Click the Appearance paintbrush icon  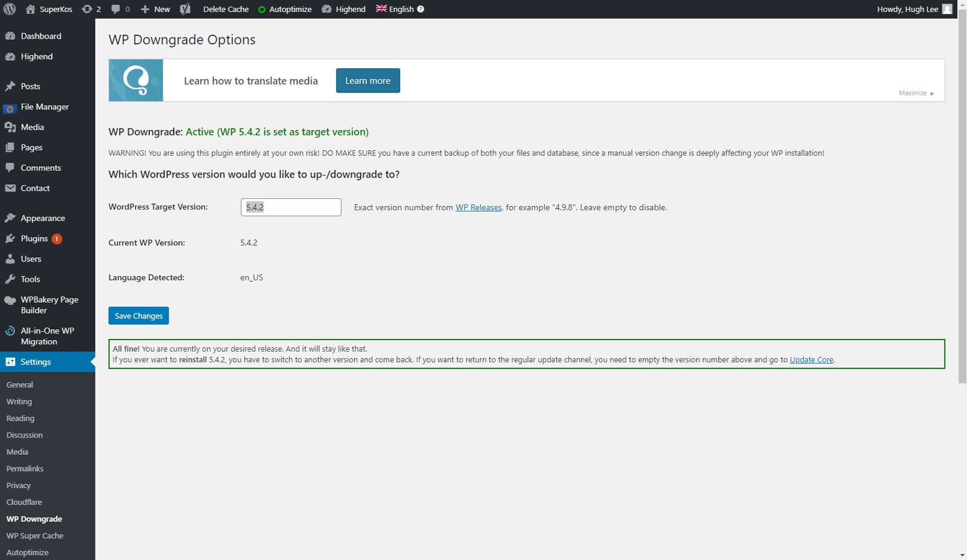[x=10, y=218]
